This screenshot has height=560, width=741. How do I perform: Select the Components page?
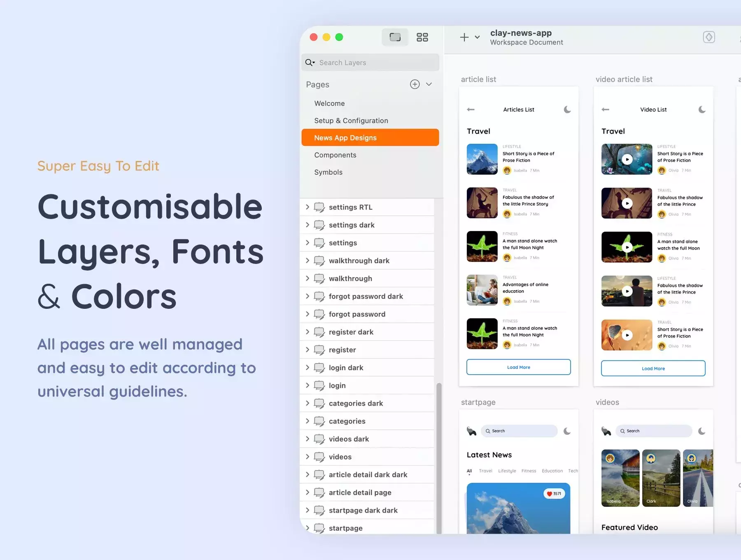click(335, 155)
